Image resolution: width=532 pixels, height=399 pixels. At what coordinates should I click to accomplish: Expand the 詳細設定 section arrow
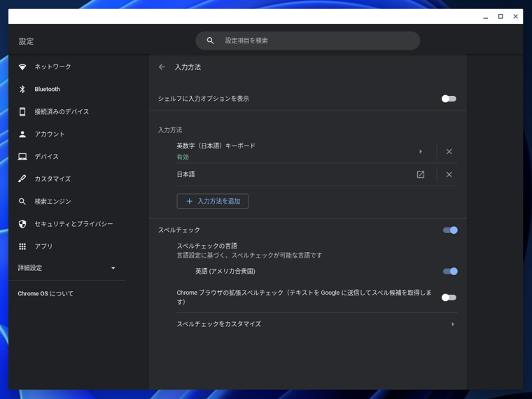coord(113,268)
